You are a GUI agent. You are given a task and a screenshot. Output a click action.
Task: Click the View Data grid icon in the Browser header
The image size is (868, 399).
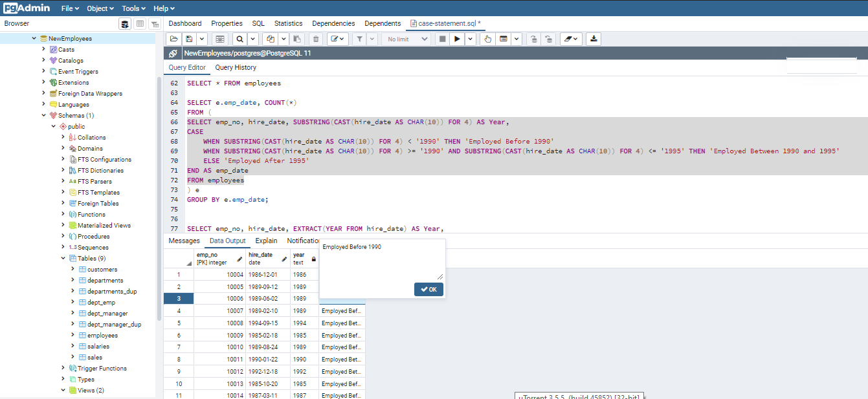(x=139, y=24)
